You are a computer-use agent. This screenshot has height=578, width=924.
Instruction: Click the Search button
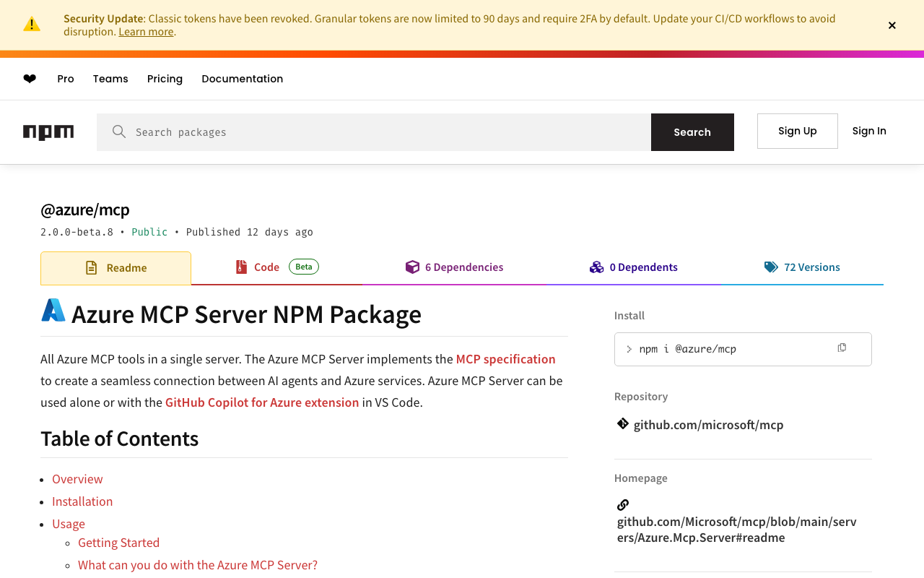692,132
